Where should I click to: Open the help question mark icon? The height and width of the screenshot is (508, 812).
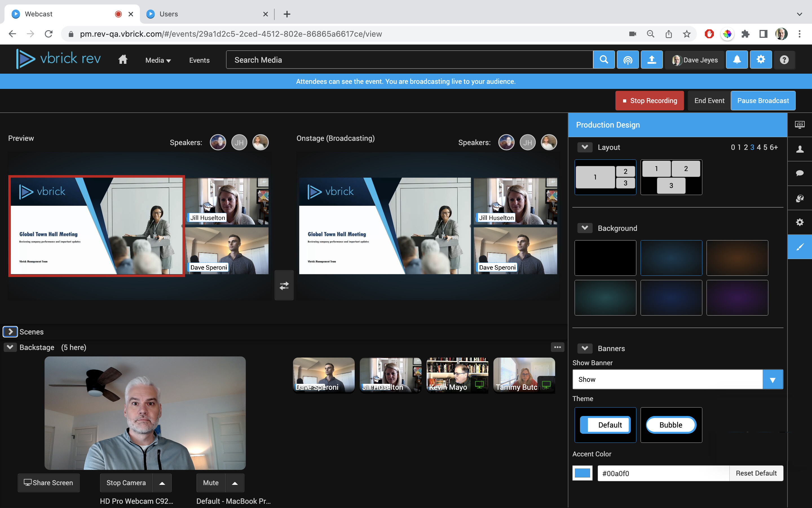[x=784, y=60]
